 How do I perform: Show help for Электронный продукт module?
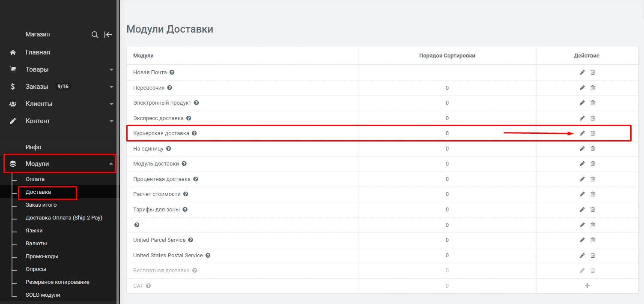click(197, 103)
